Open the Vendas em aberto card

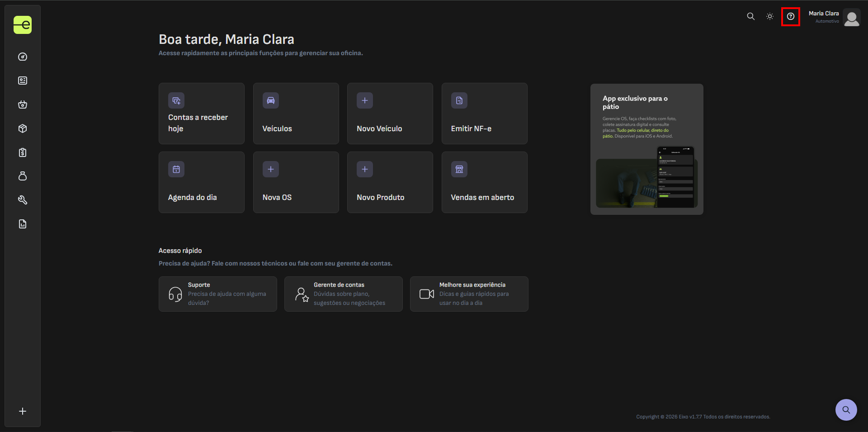click(x=485, y=182)
